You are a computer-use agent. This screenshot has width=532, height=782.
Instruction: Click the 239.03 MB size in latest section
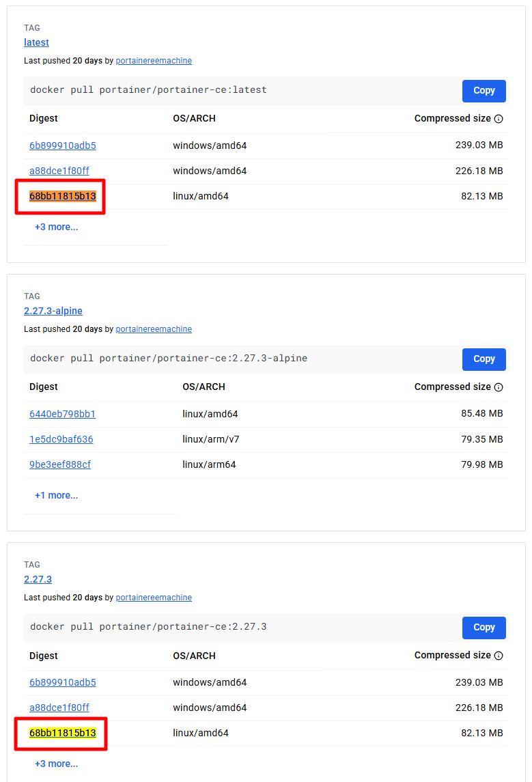(x=479, y=145)
